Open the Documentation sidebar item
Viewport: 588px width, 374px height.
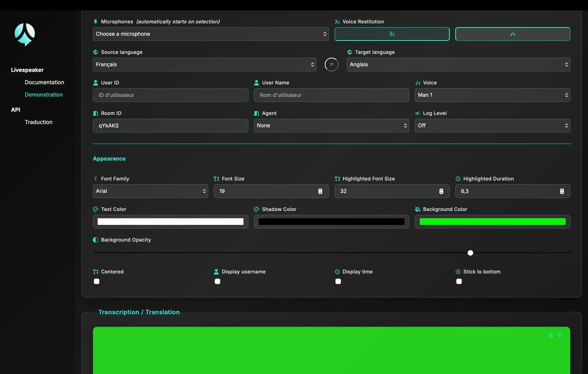44,82
